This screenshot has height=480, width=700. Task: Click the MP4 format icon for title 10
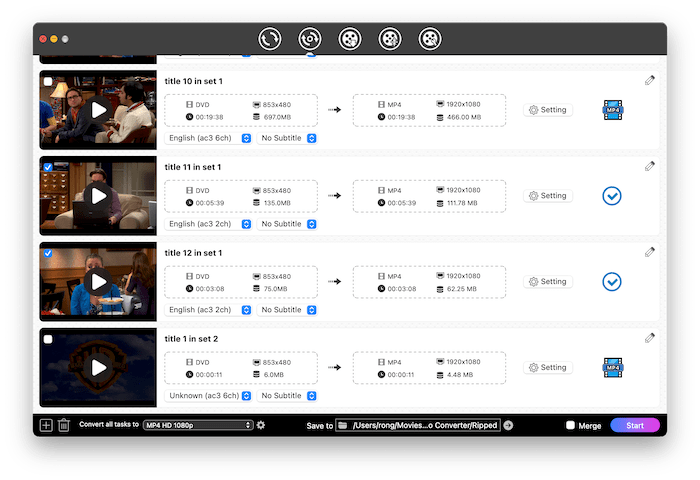click(x=612, y=110)
